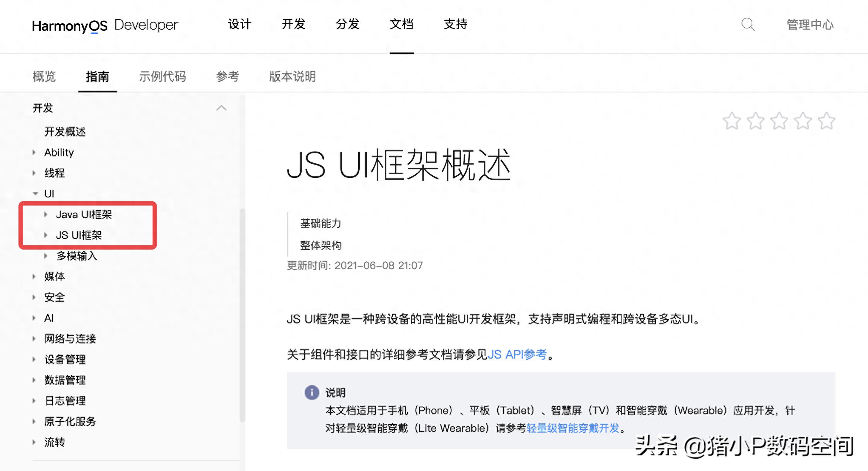
Task: Click the info icon in the 说明 box
Action: click(x=312, y=393)
